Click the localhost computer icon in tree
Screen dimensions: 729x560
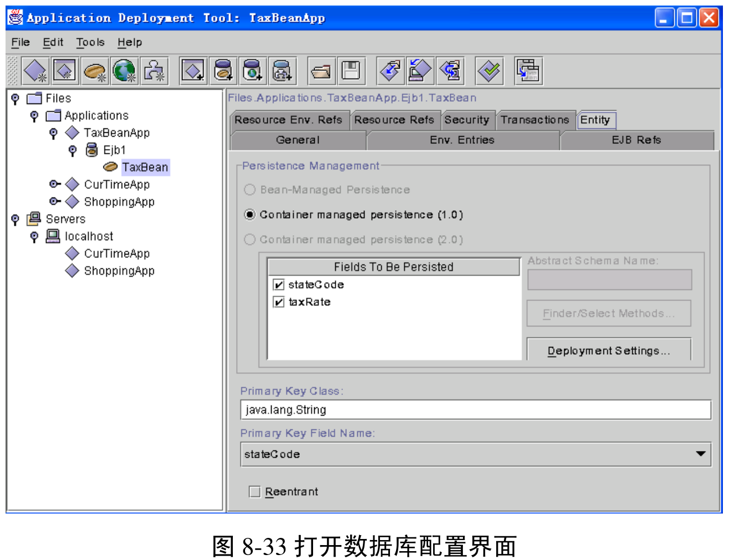coord(53,236)
